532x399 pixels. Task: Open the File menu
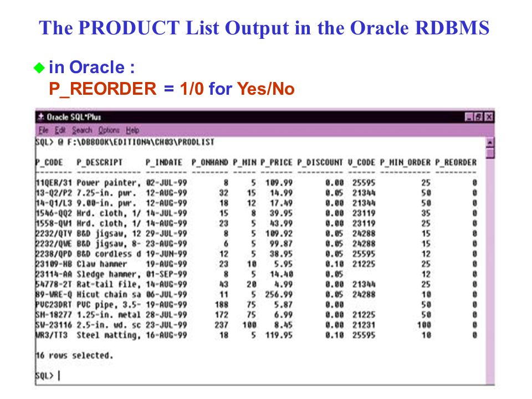pyautogui.click(x=43, y=130)
